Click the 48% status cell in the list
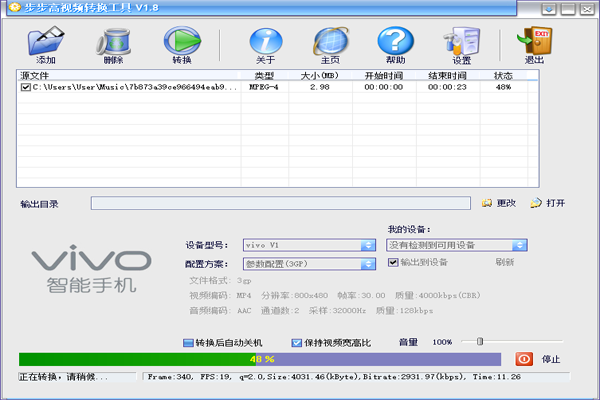600x400 pixels. coord(503,87)
